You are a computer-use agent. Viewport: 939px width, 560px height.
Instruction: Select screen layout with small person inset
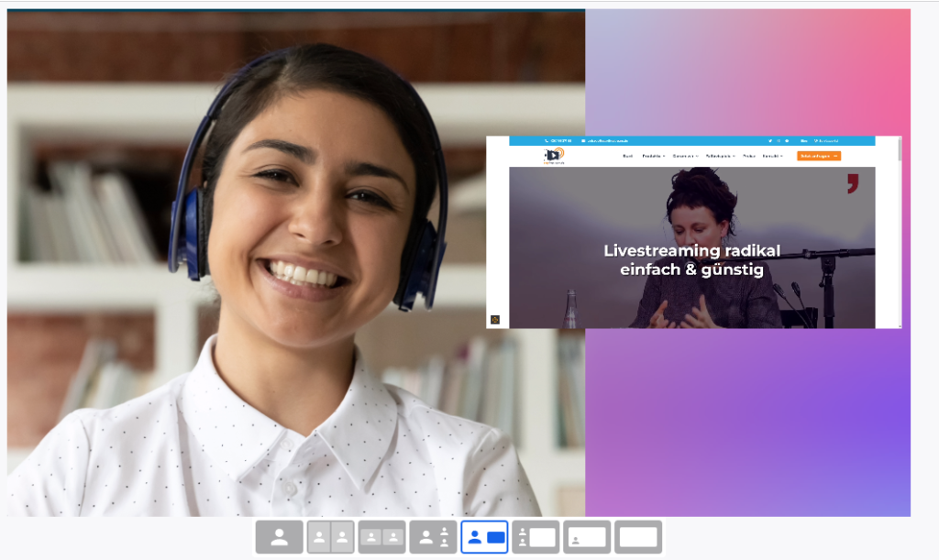click(587, 537)
